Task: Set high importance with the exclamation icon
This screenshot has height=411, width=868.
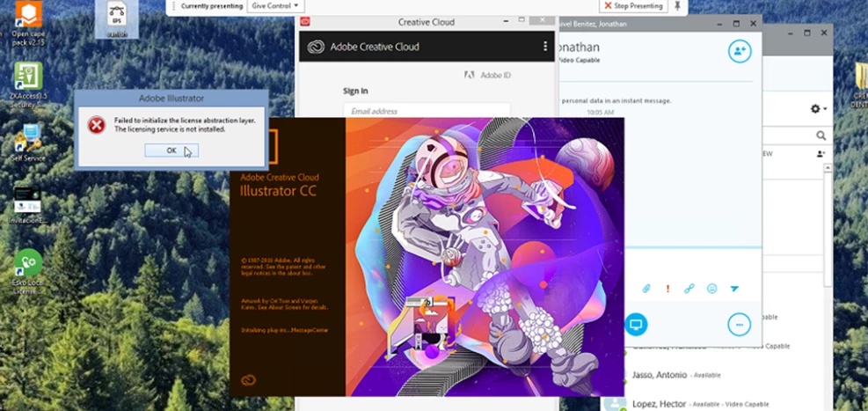Action: click(667, 289)
